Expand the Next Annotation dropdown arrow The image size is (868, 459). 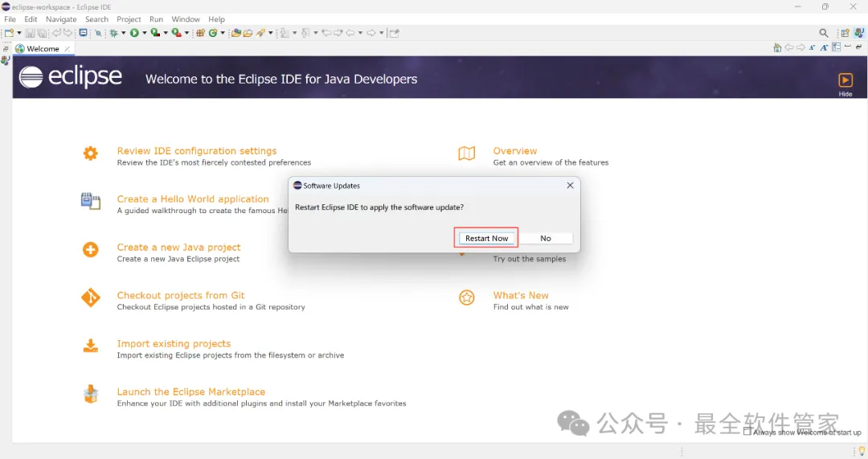[294, 33]
